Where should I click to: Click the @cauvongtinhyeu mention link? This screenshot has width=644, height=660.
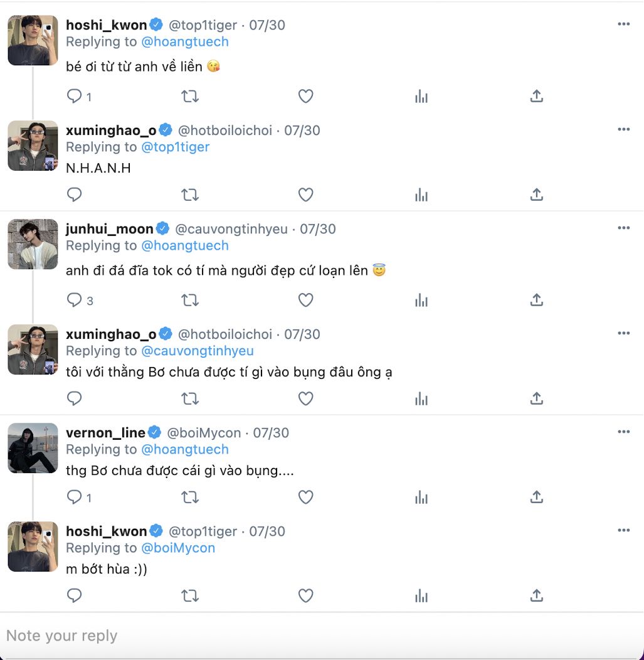pos(198,351)
